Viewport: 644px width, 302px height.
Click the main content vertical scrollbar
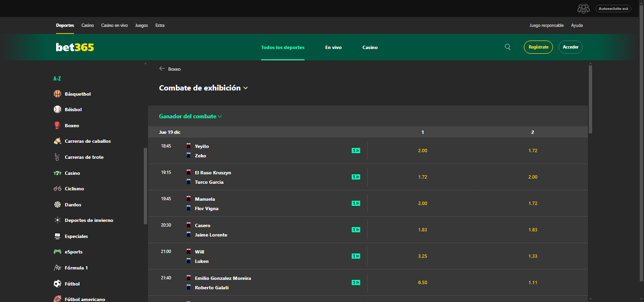[591, 99]
